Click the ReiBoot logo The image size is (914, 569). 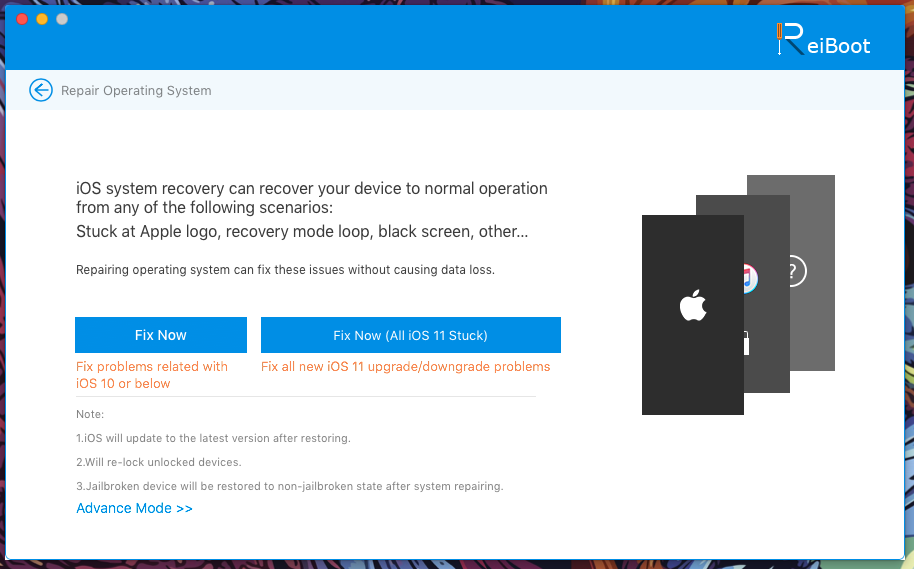point(823,40)
